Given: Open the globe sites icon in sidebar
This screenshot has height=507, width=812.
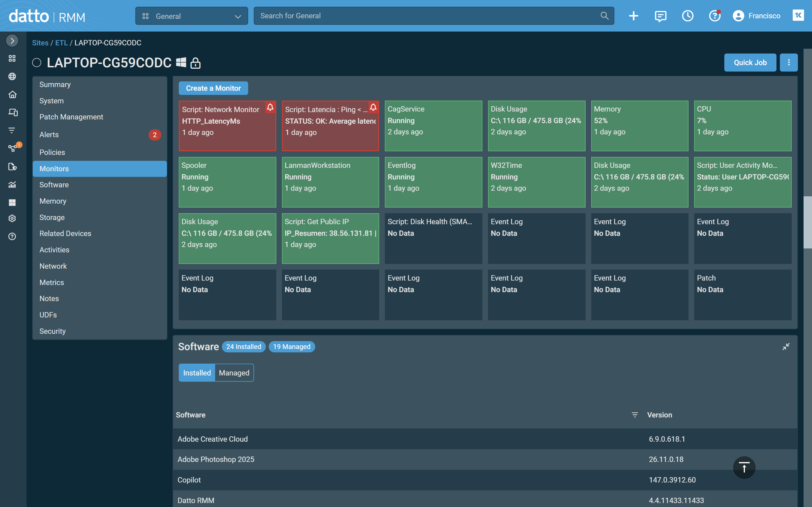Looking at the screenshot, I should 12,76.
